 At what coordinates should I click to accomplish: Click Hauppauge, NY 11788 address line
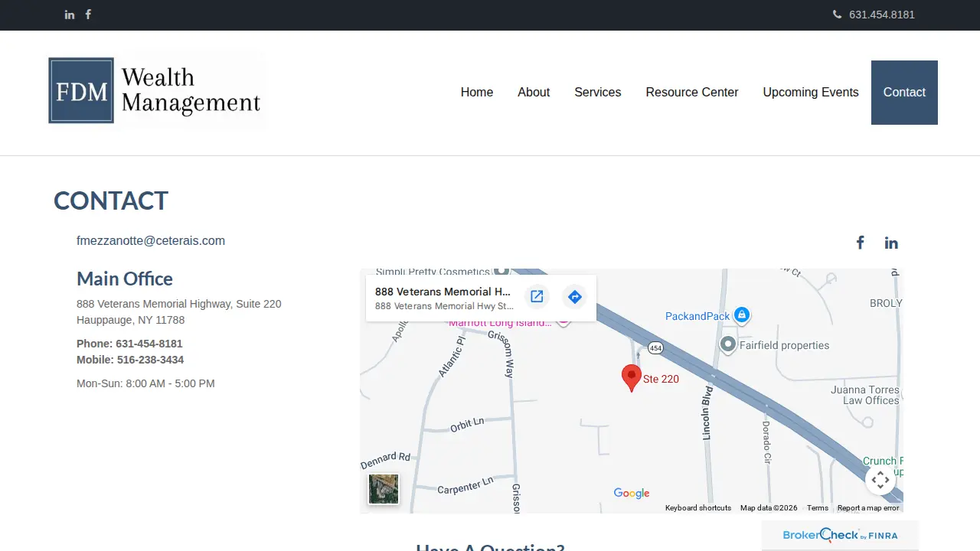pyautogui.click(x=130, y=320)
